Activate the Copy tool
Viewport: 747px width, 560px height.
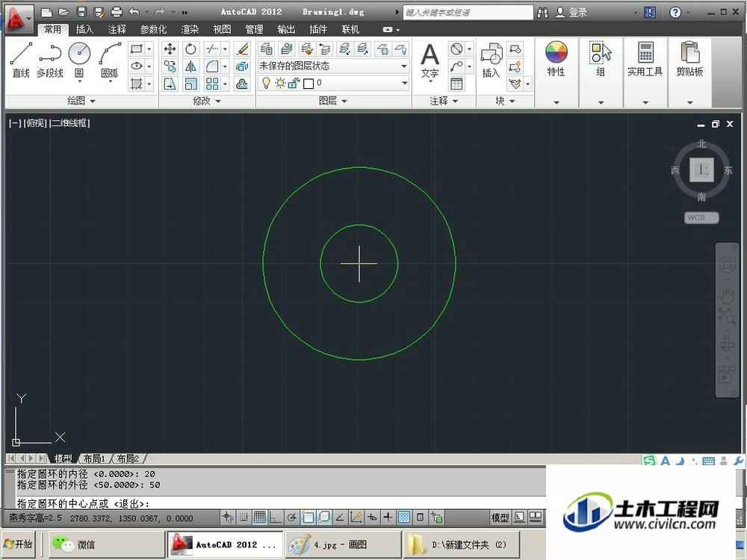(x=170, y=66)
